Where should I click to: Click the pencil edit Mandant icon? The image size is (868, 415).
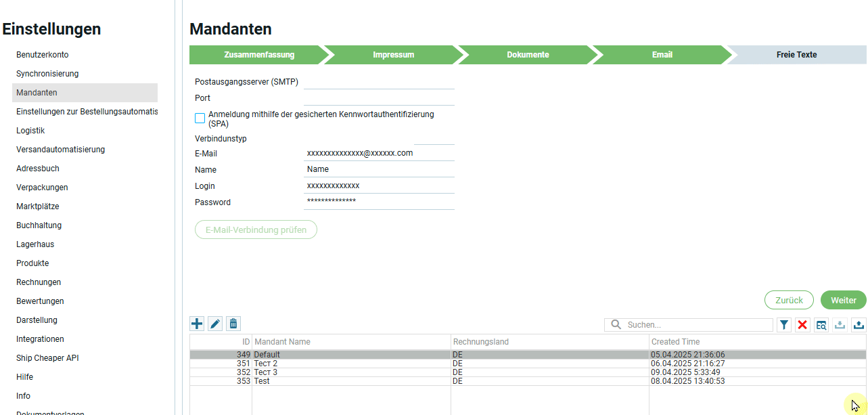215,324
